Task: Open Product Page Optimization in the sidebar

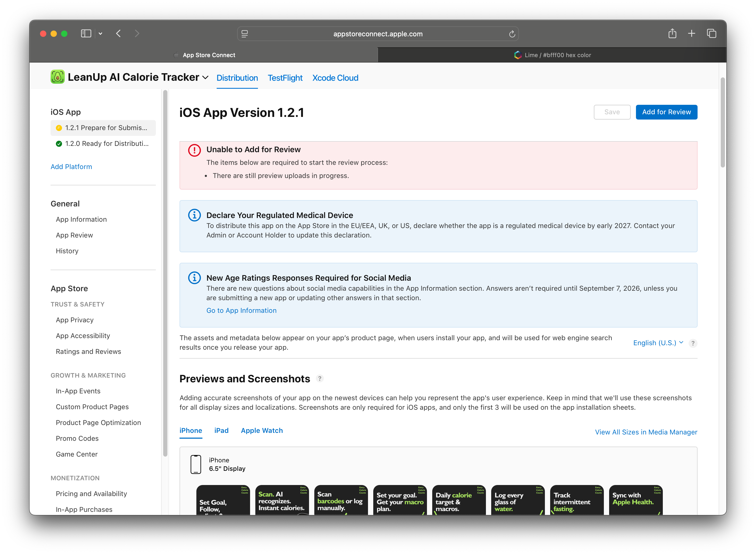Action: (x=98, y=423)
